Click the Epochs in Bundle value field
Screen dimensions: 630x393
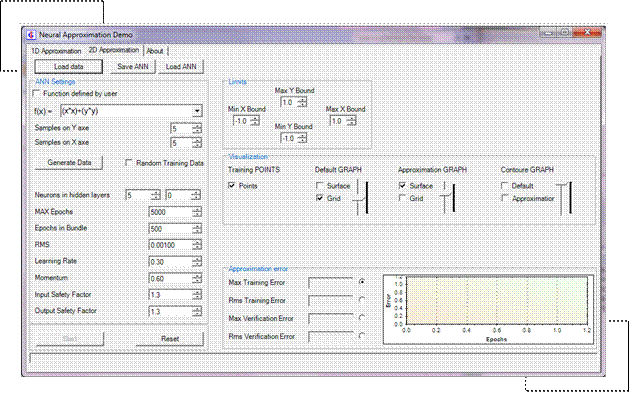171,229
